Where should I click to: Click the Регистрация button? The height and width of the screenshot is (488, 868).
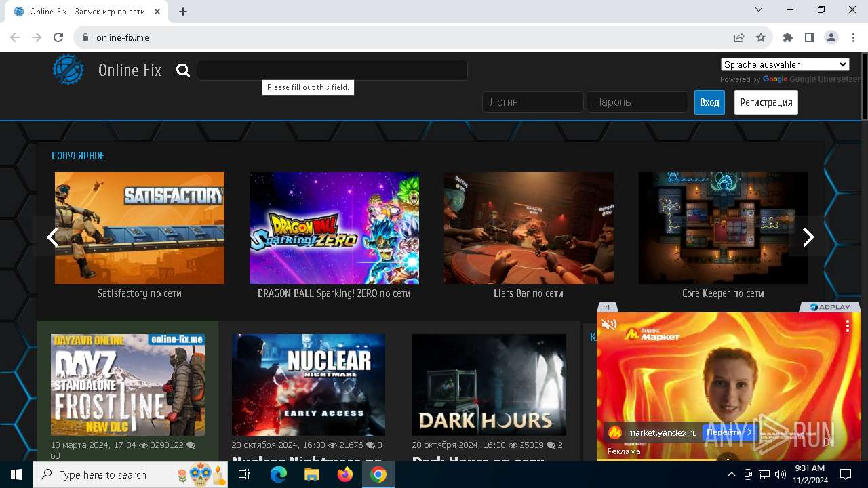click(766, 102)
